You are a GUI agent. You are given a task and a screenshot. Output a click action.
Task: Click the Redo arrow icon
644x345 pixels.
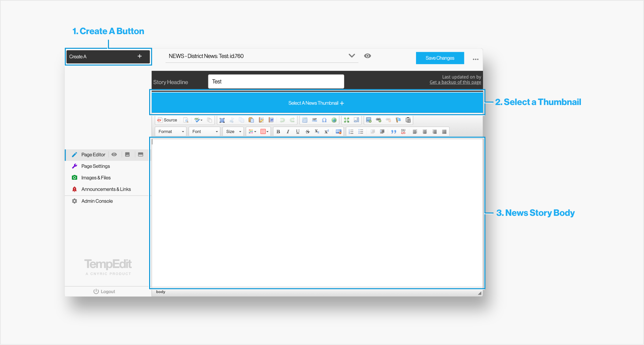click(x=292, y=120)
